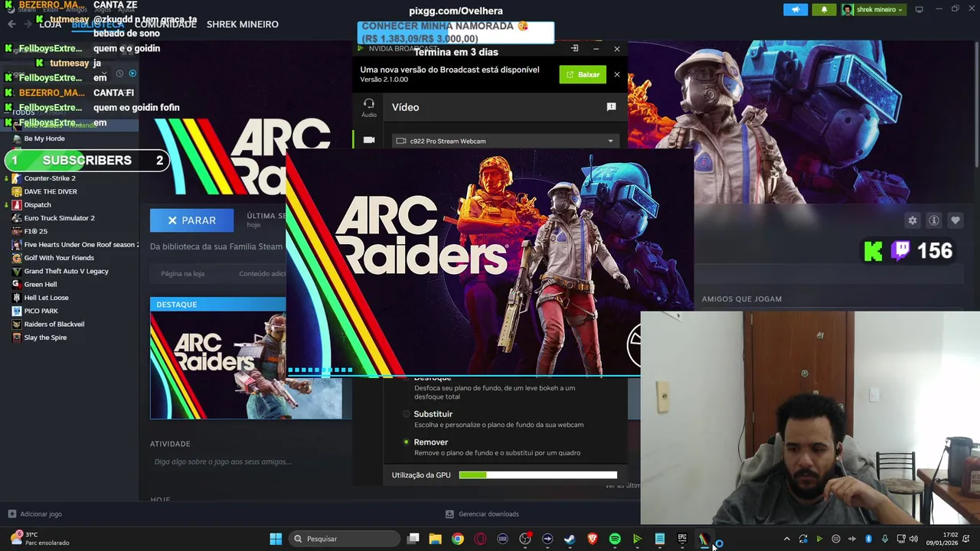
Task: Click the ARC Raiders taskbar icon
Action: [x=704, y=539]
